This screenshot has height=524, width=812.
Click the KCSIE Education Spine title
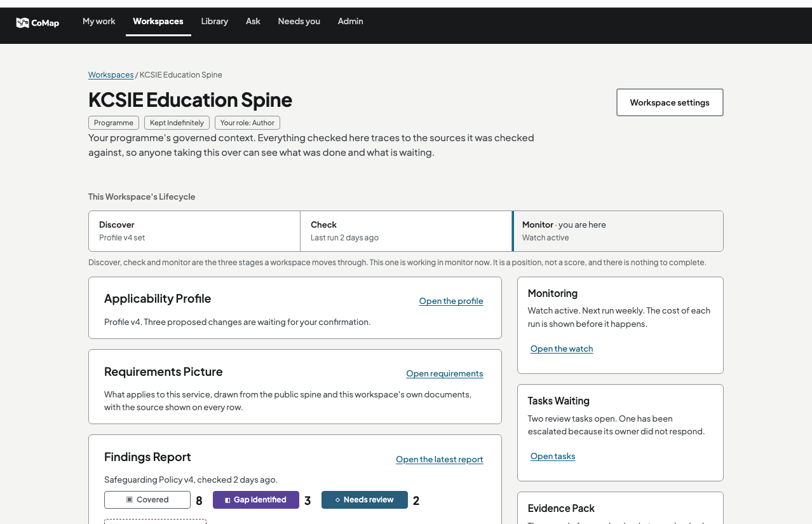pyautogui.click(x=191, y=100)
